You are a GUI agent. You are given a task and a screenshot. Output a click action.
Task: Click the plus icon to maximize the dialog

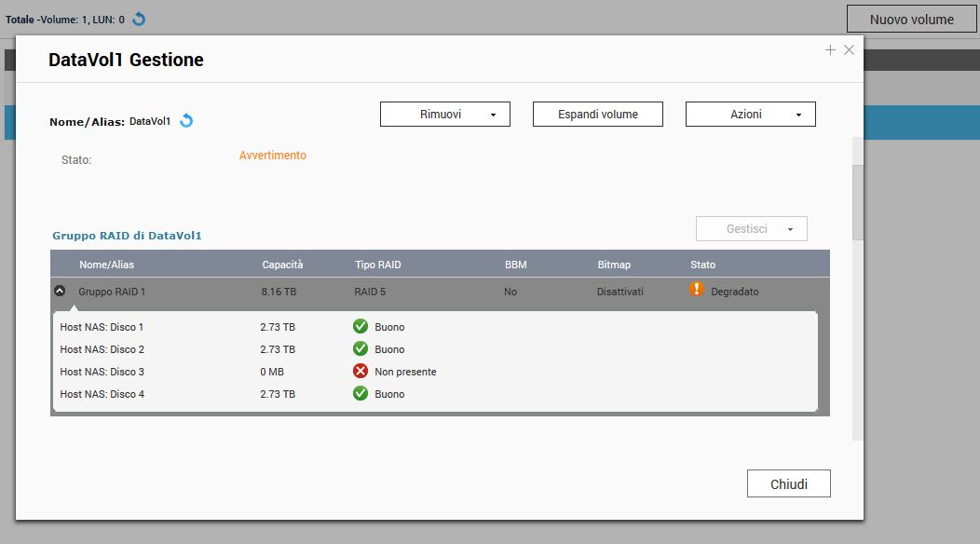[x=830, y=50]
